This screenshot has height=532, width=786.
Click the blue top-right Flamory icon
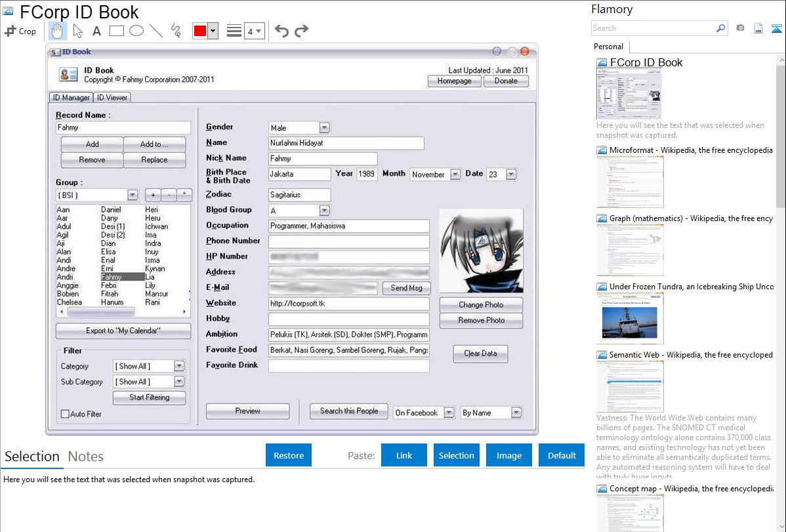[x=776, y=28]
